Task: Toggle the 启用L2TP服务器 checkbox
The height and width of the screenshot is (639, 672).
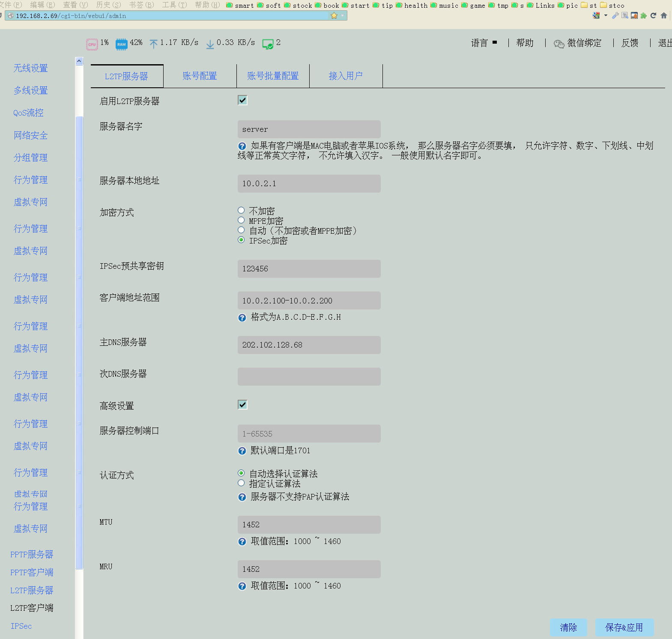Action: 242,100
